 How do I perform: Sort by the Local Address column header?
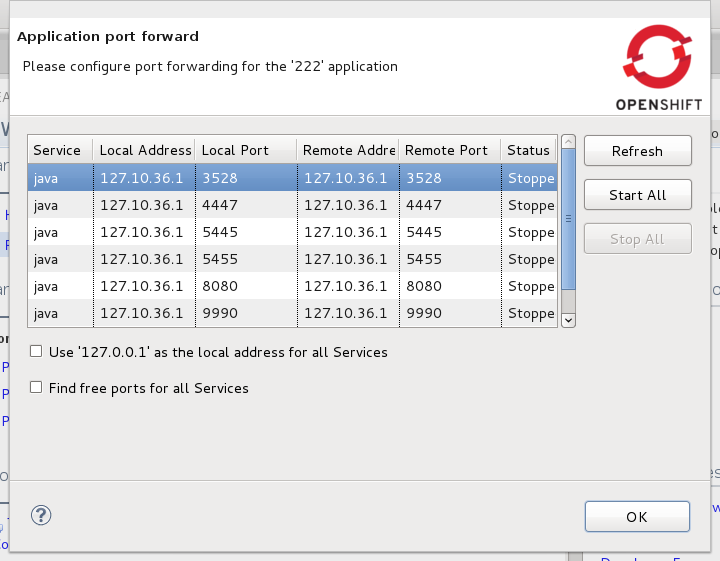[x=145, y=150]
